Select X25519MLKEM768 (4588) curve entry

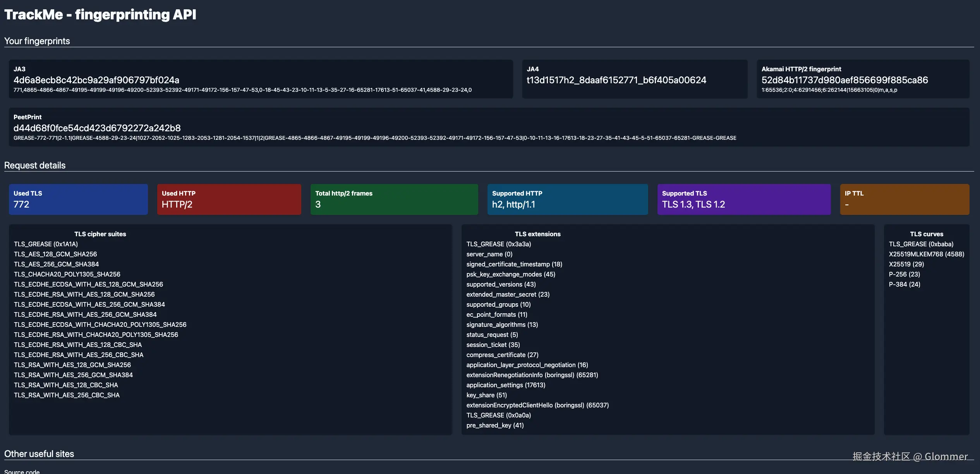coord(926,254)
